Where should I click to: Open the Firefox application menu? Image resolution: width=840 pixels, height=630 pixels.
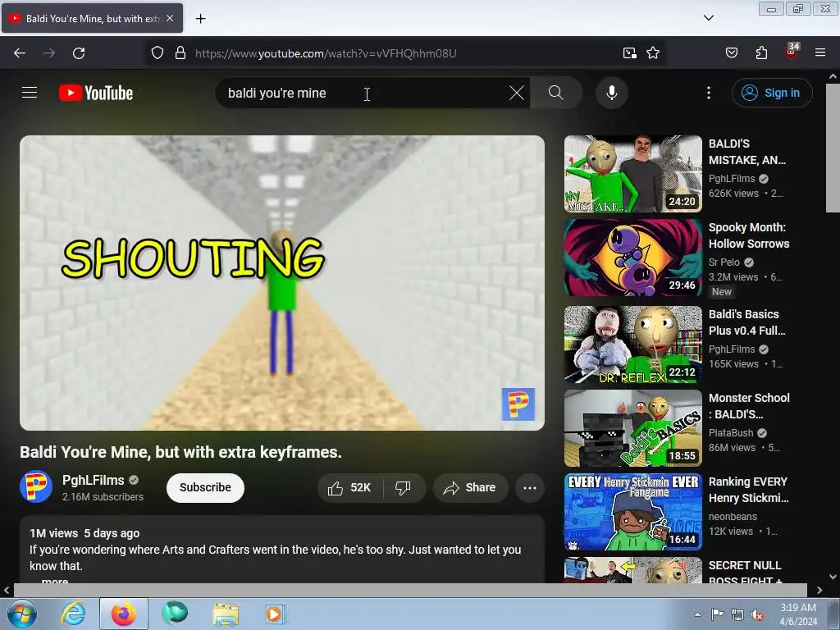click(x=820, y=53)
